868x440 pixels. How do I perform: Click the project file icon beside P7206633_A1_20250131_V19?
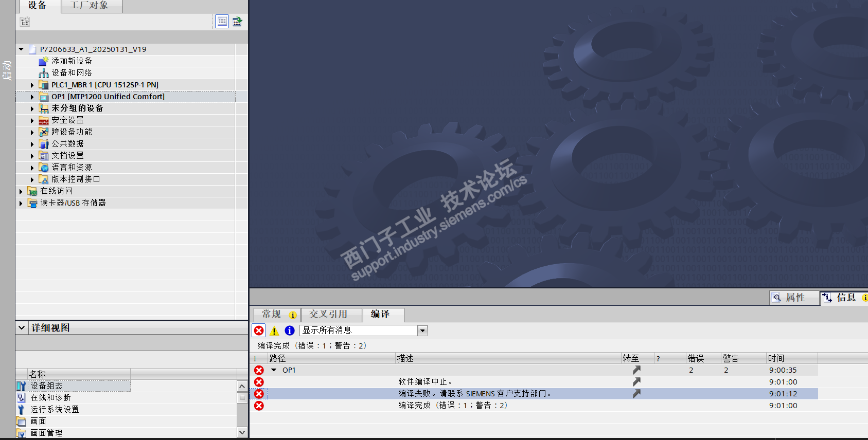(x=32, y=49)
